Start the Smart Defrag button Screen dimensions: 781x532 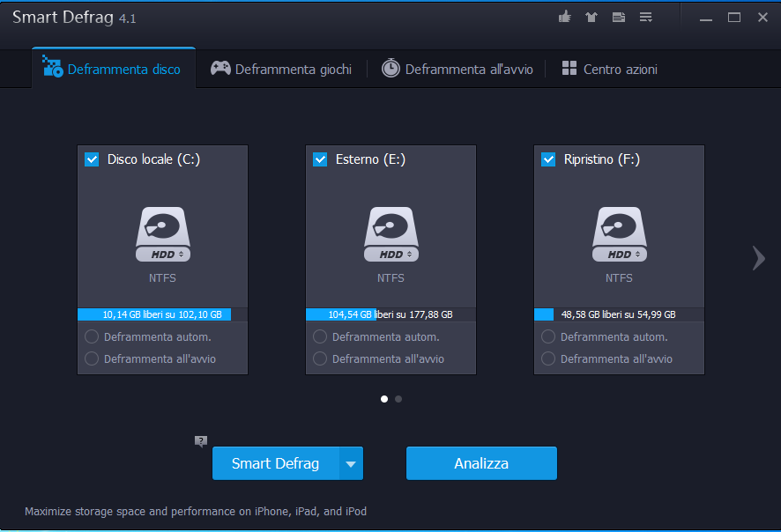click(276, 463)
